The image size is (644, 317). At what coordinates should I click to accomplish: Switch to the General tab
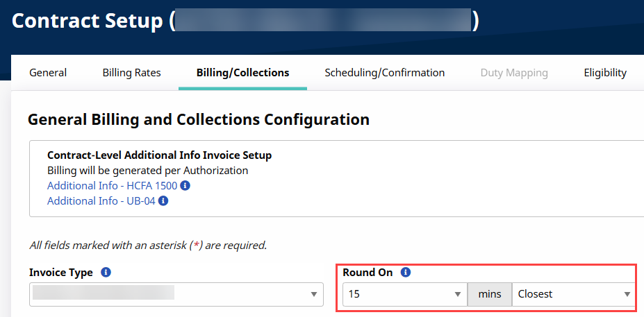(x=48, y=73)
